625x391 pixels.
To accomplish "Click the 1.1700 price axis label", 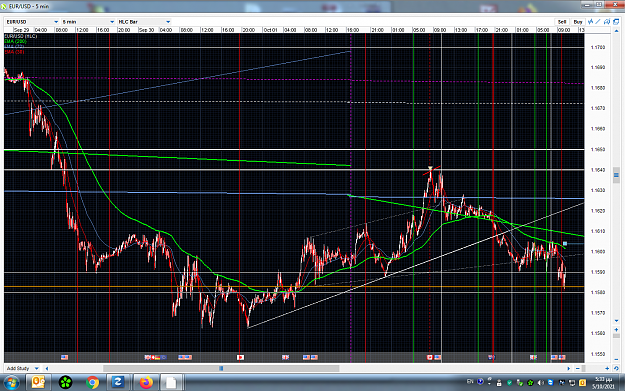I will coord(598,47).
